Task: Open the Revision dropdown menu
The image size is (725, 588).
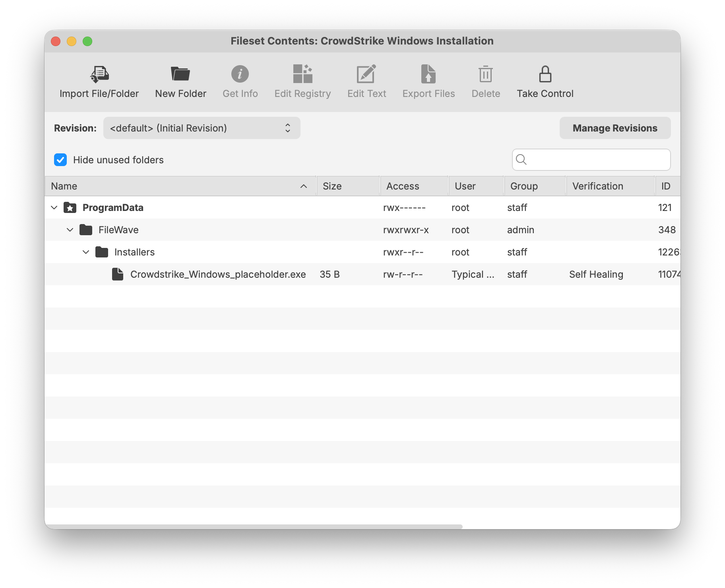Action: 202,128
